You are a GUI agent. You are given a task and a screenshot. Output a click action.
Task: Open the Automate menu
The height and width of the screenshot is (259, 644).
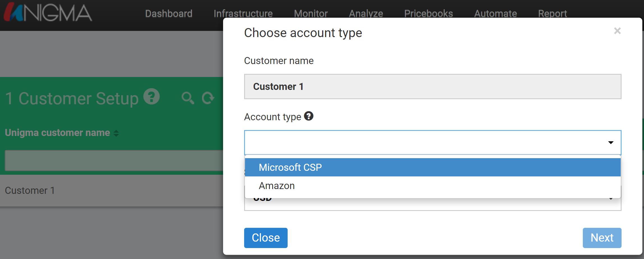pos(495,13)
